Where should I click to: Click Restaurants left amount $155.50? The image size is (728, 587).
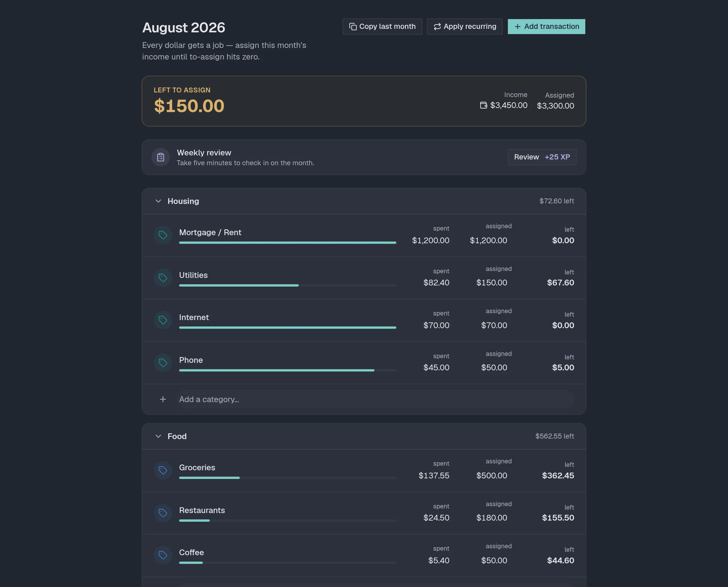click(x=558, y=518)
